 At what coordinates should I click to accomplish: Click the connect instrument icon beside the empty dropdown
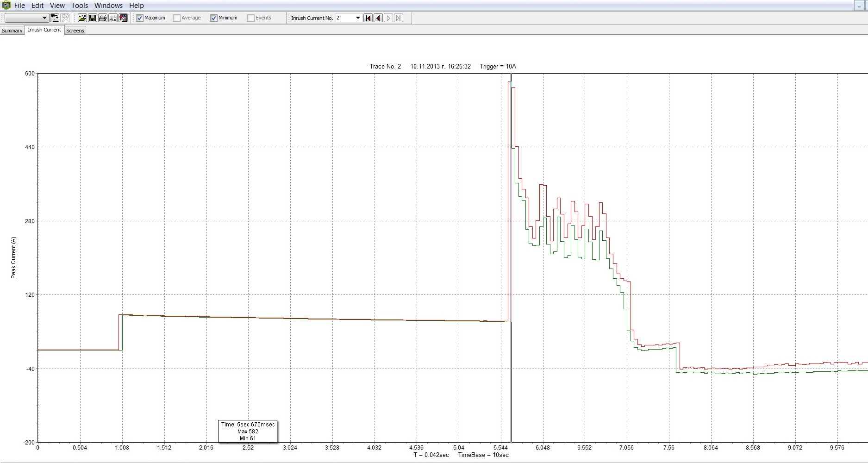[x=55, y=18]
